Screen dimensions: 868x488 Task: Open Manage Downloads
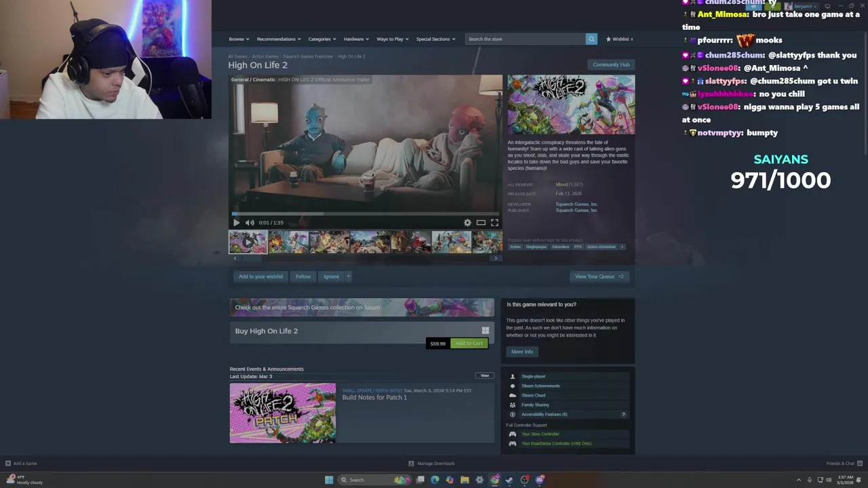(x=432, y=464)
